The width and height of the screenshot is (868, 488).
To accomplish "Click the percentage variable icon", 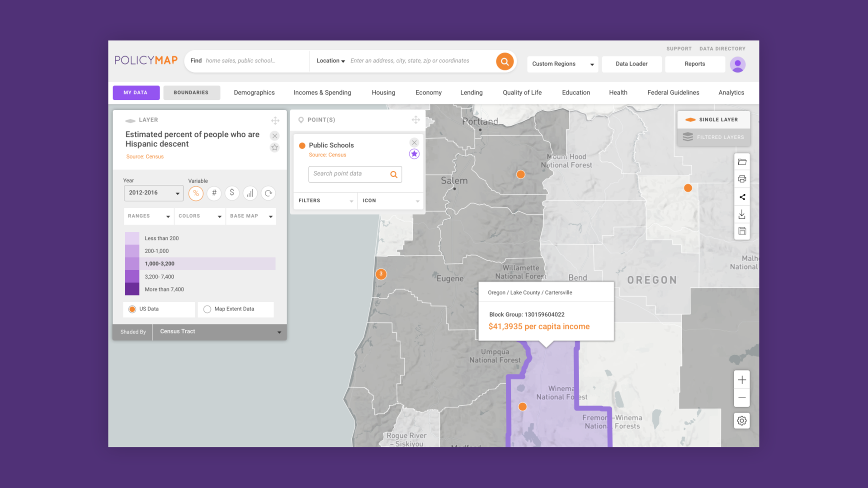I will tap(196, 193).
